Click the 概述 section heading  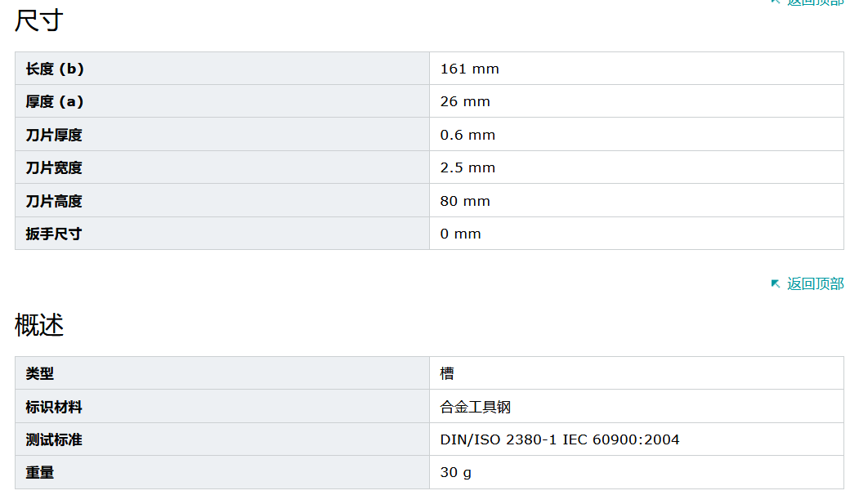pos(39,325)
